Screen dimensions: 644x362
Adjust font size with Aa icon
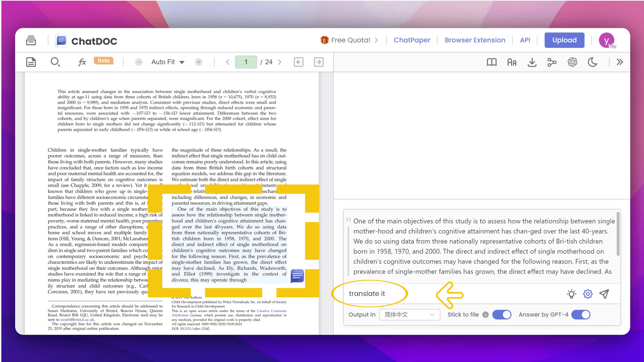point(512,62)
